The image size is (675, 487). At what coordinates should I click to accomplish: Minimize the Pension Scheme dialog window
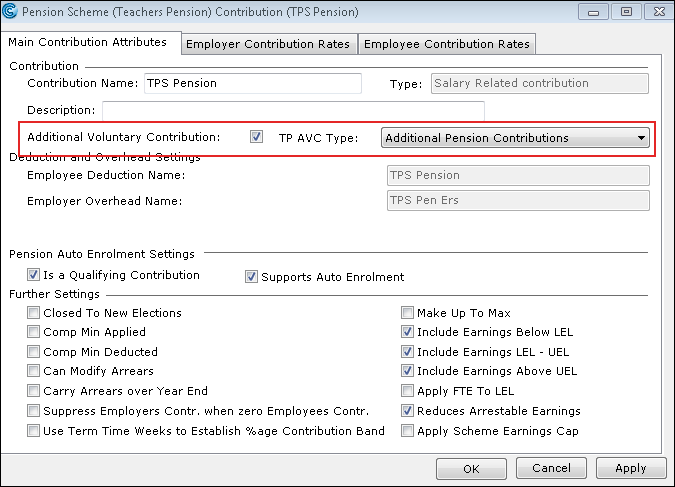click(594, 12)
